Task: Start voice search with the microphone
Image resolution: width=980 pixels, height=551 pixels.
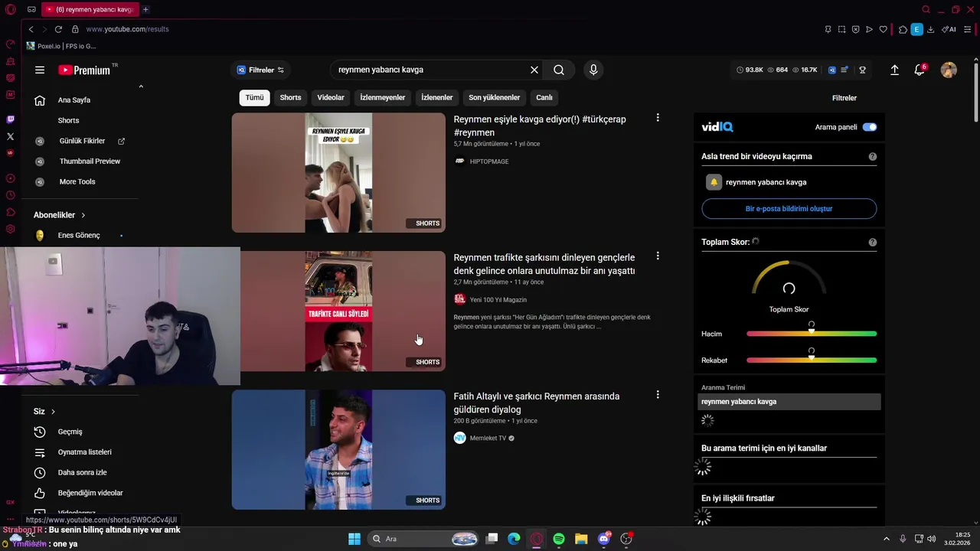Action: pyautogui.click(x=593, y=70)
